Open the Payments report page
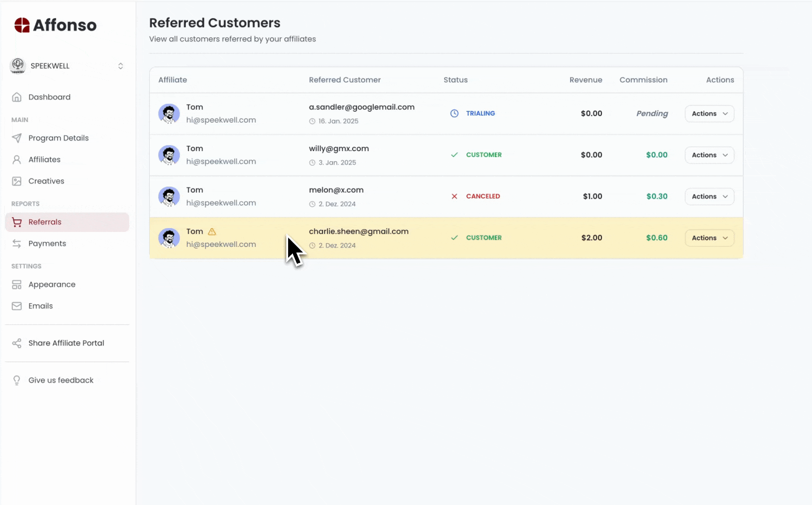 [46, 243]
